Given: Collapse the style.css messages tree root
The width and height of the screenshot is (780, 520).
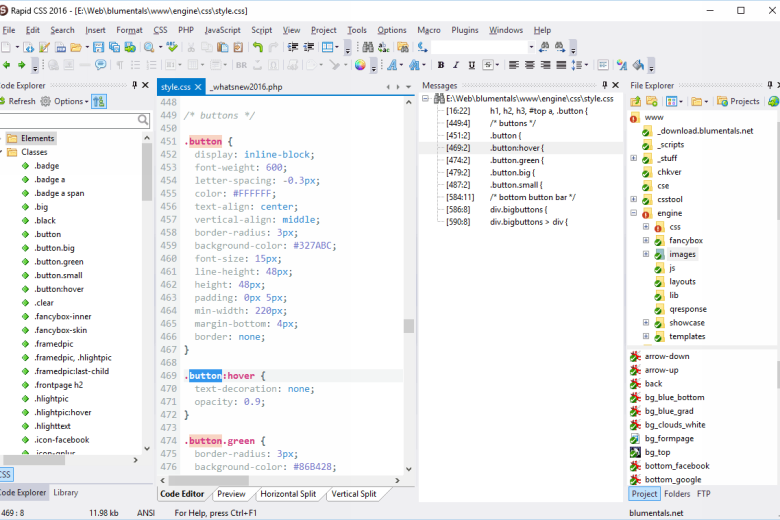Looking at the screenshot, I should tap(426, 99).
